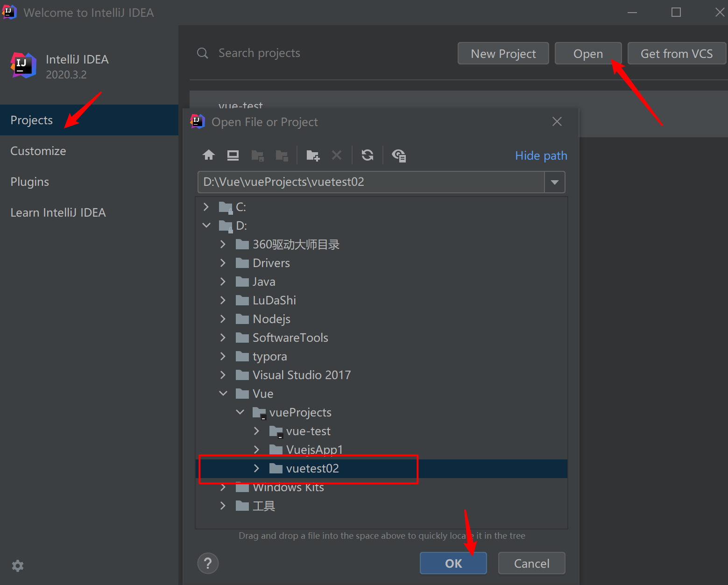
Task: Click the Search projects field
Action: [259, 53]
